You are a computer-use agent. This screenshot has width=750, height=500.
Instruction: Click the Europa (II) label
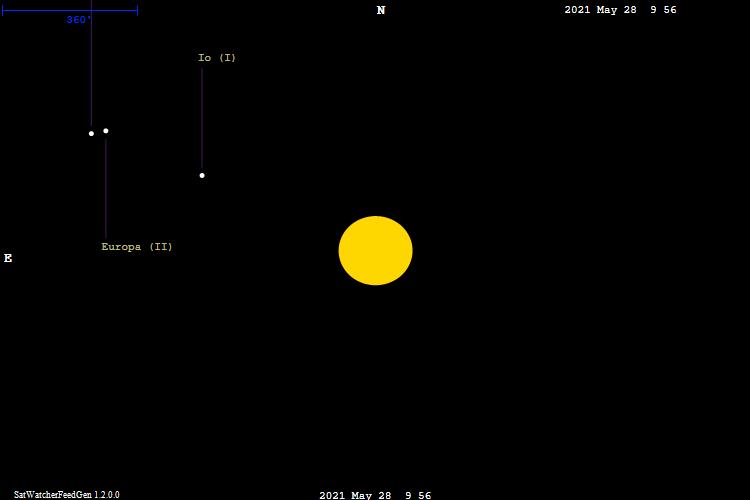pos(137,247)
